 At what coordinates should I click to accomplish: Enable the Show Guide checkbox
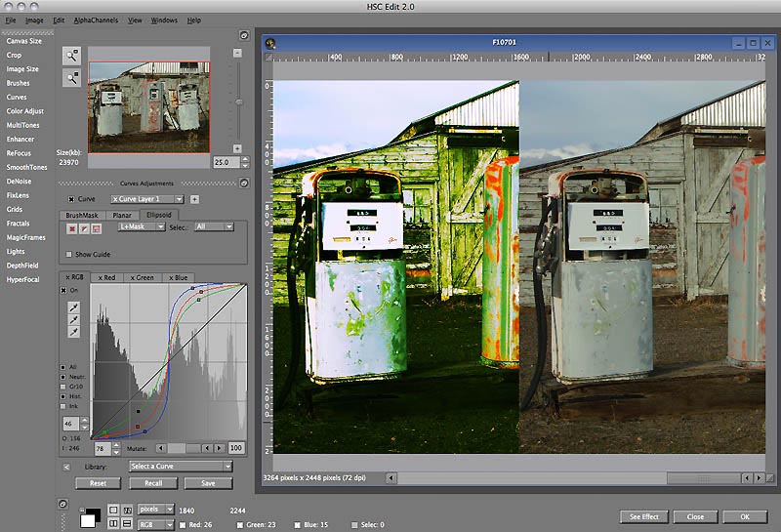point(68,254)
